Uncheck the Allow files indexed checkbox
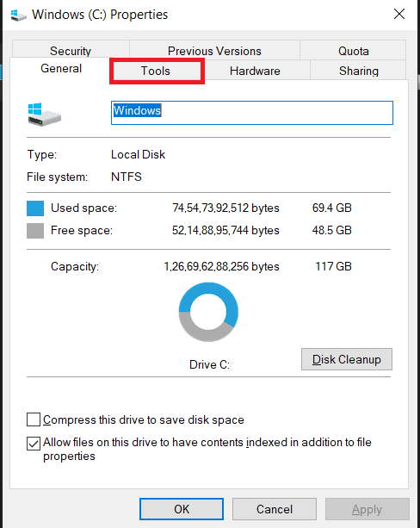 point(34,443)
